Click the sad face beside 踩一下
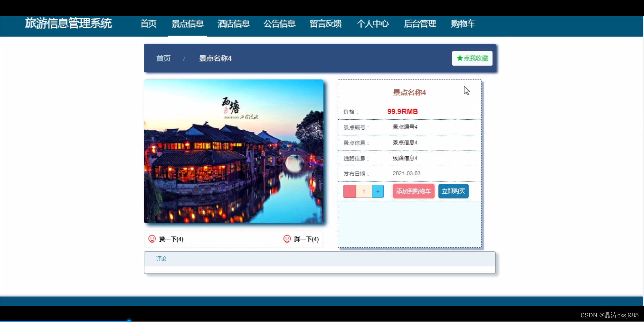The width and height of the screenshot is (644, 322). (287, 239)
